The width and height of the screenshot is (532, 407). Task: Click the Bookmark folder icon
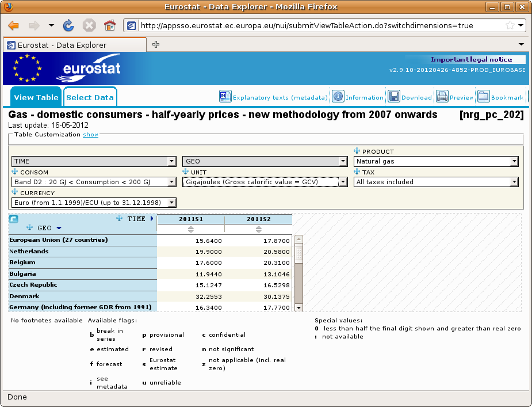484,97
